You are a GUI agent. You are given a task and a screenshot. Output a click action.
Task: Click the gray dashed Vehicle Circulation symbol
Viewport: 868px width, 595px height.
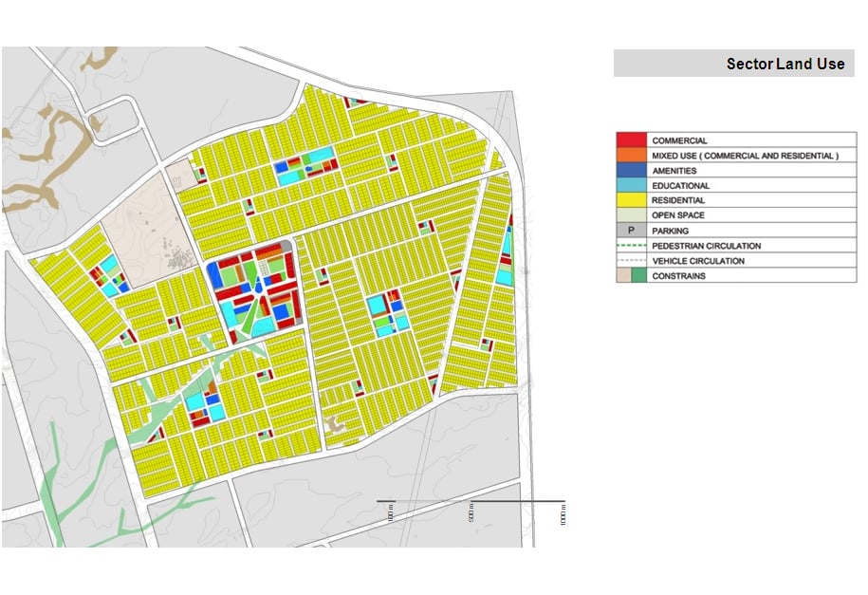(631, 260)
